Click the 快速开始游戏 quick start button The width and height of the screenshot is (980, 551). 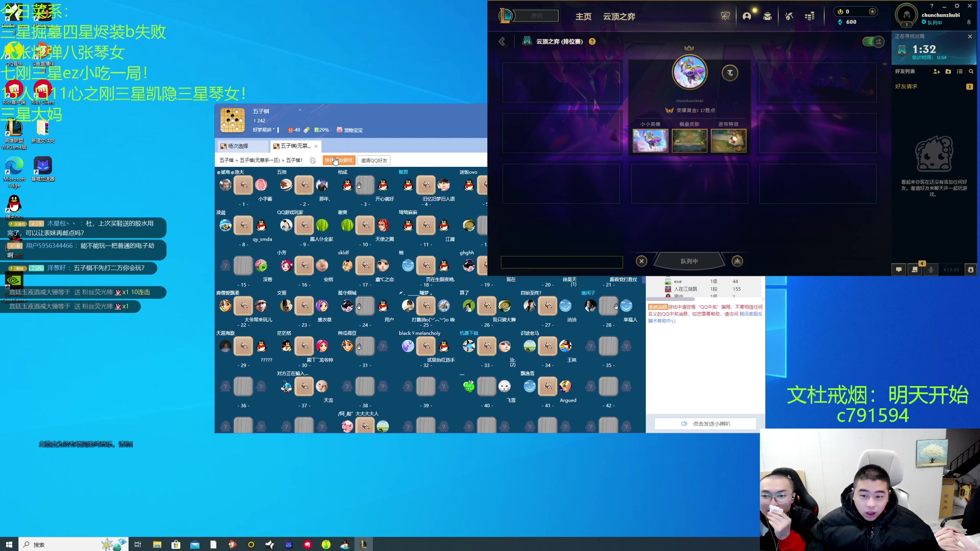(x=339, y=160)
